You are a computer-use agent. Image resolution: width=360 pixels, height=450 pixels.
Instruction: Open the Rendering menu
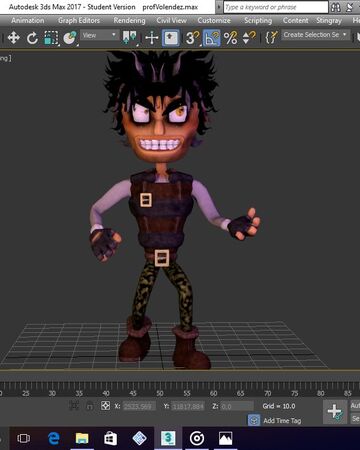[x=129, y=21]
